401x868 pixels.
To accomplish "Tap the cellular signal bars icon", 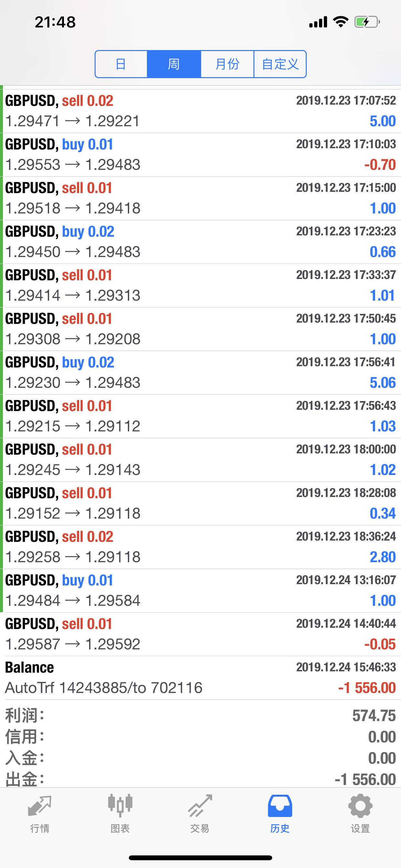I will pyautogui.click(x=318, y=22).
